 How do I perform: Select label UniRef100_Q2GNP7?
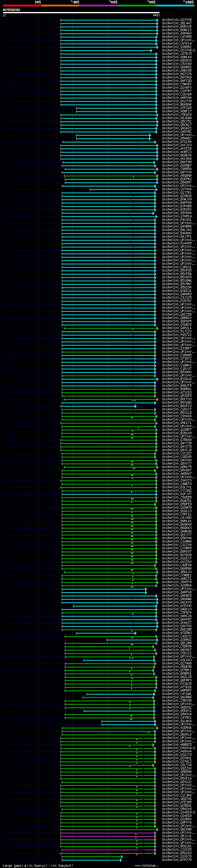177,430
